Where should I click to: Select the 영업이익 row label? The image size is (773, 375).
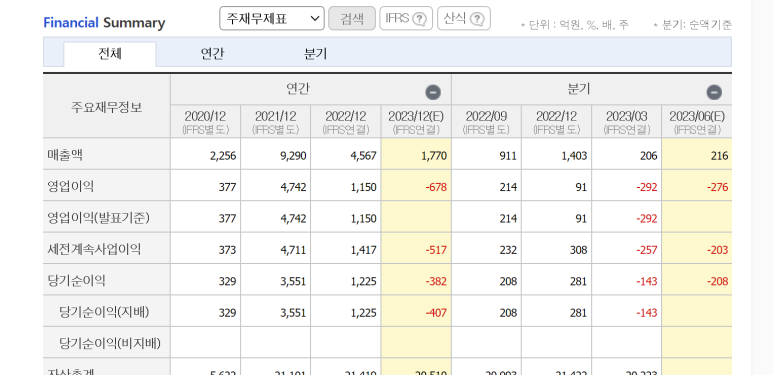pyautogui.click(x=70, y=187)
